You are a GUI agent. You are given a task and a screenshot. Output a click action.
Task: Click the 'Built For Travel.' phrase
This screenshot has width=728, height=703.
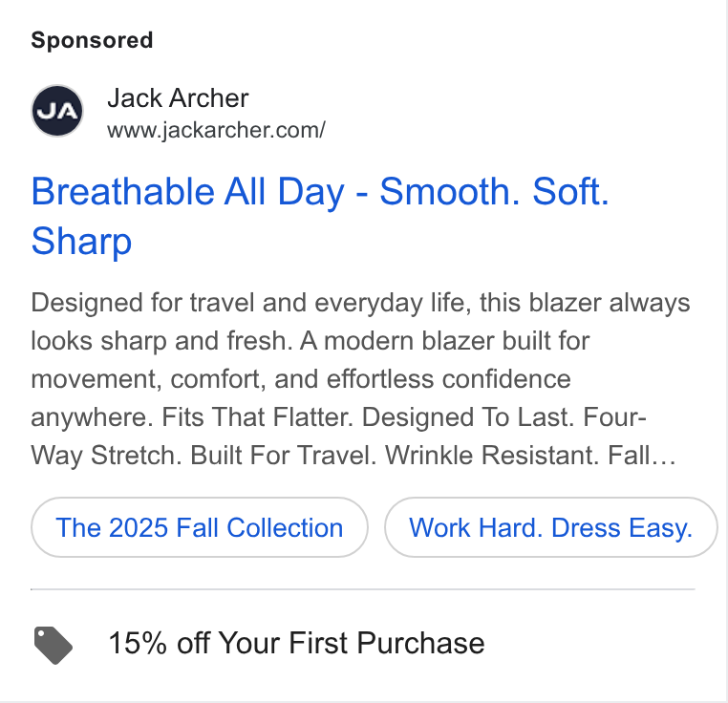click(x=283, y=455)
